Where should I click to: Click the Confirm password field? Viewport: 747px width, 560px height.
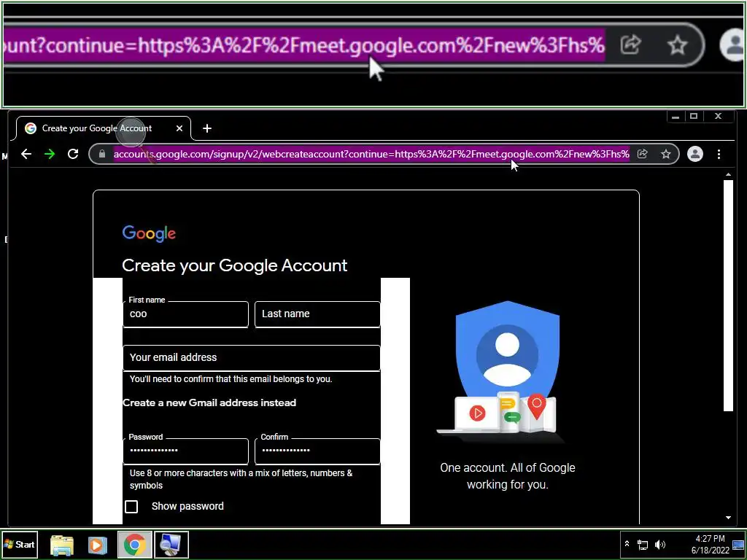point(317,451)
